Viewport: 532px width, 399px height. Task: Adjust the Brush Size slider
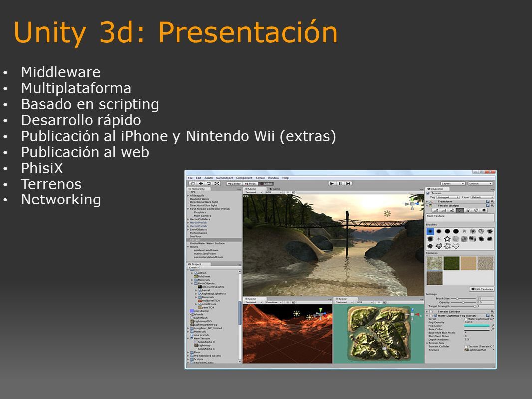click(x=463, y=298)
